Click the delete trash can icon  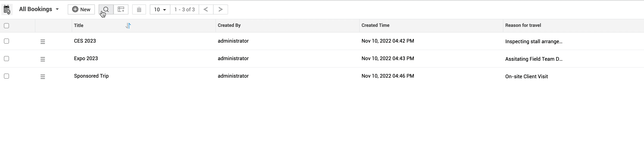(139, 10)
